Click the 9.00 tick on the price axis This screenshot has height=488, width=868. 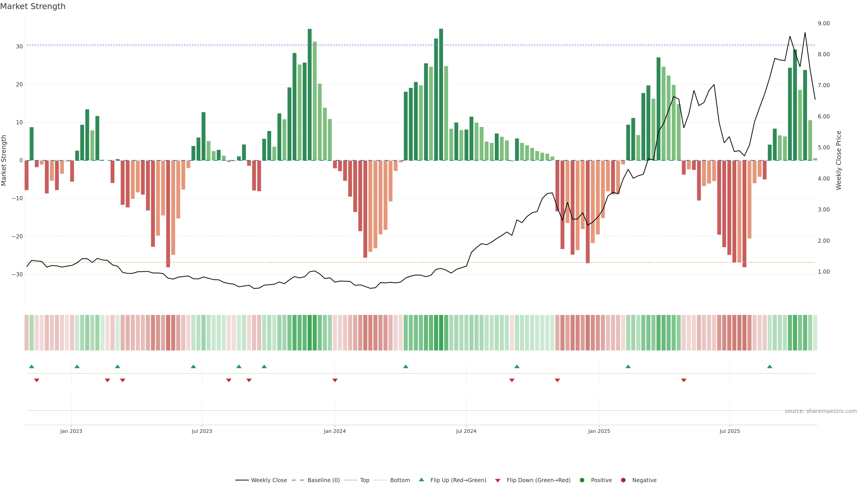point(823,23)
